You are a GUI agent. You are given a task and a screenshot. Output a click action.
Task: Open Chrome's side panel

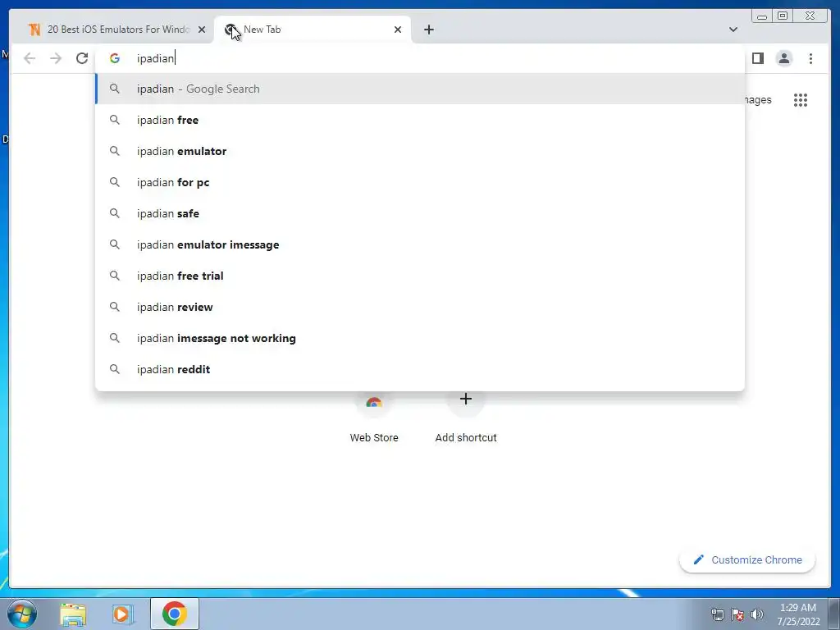[x=757, y=58]
